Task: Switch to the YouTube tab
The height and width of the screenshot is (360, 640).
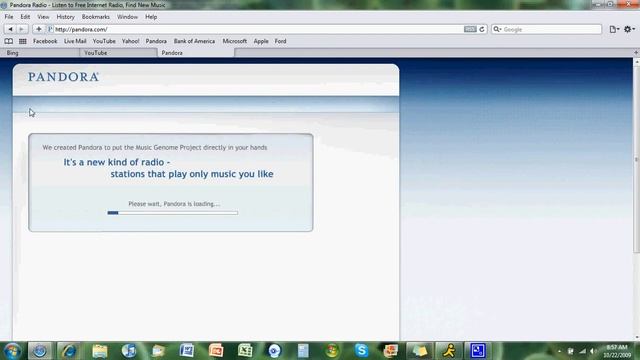Action: (118, 53)
